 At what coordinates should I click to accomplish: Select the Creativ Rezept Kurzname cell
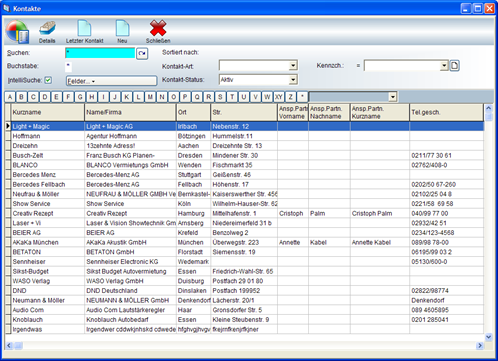click(48, 213)
